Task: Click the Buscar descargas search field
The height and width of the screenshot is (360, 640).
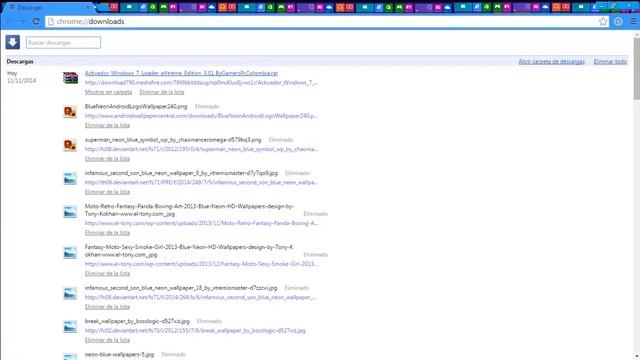Action: [x=63, y=42]
